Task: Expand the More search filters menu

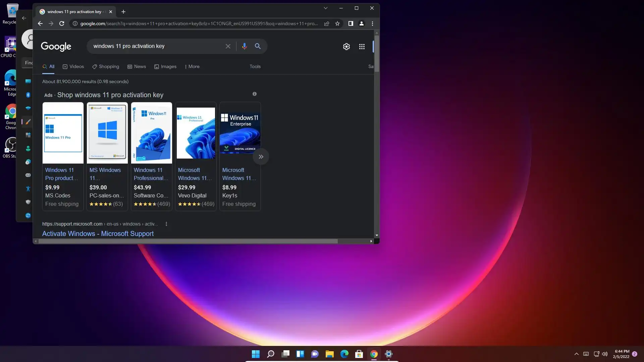Action: coord(192,66)
